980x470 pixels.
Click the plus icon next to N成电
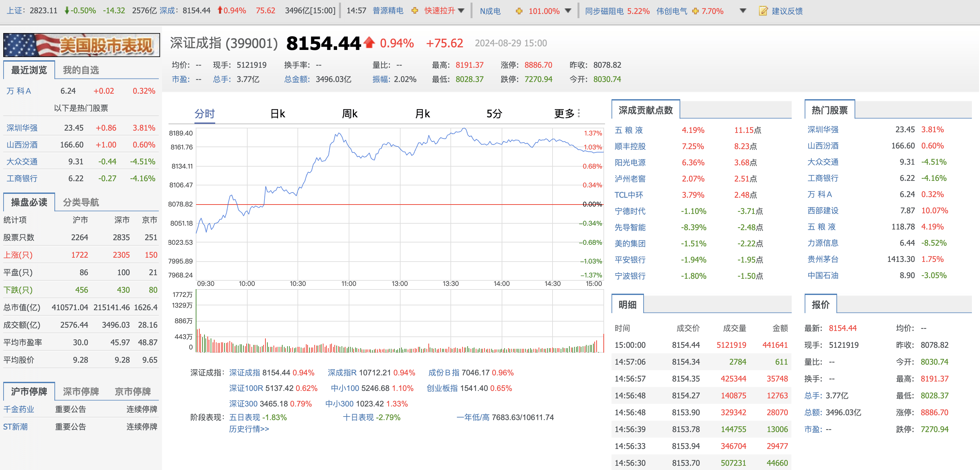pos(519,11)
